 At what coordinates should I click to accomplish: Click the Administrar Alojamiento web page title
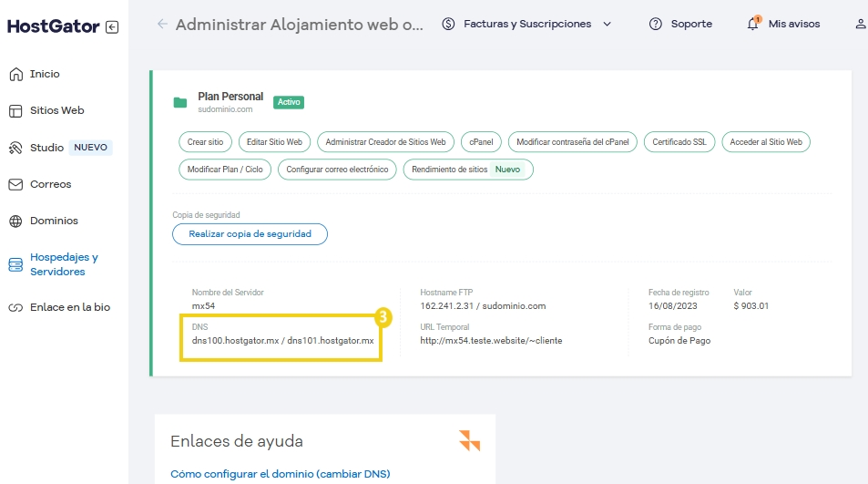[x=299, y=25]
